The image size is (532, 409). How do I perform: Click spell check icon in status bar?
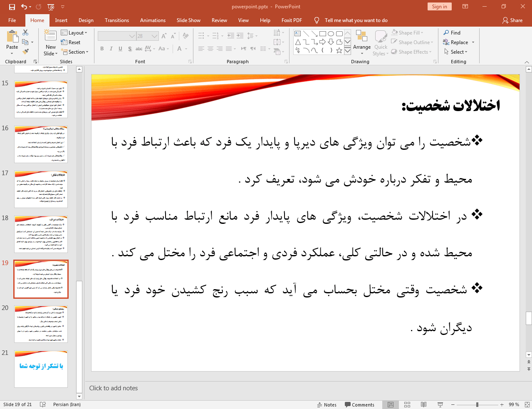point(42,404)
